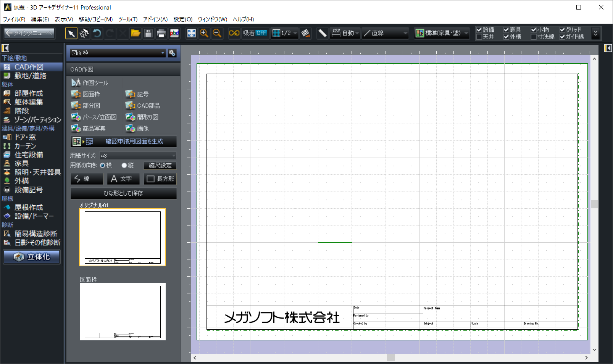
Task: Enable the 寸法線 checkbox
Action: click(534, 37)
